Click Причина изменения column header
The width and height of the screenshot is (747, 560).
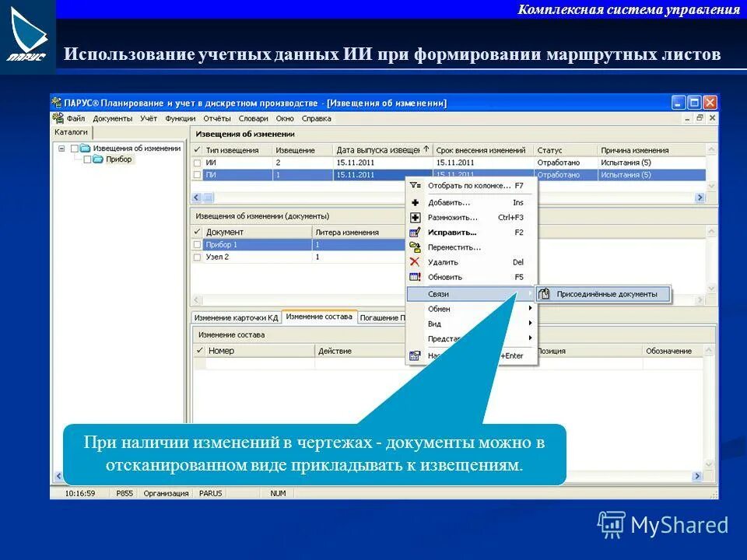(651, 150)
